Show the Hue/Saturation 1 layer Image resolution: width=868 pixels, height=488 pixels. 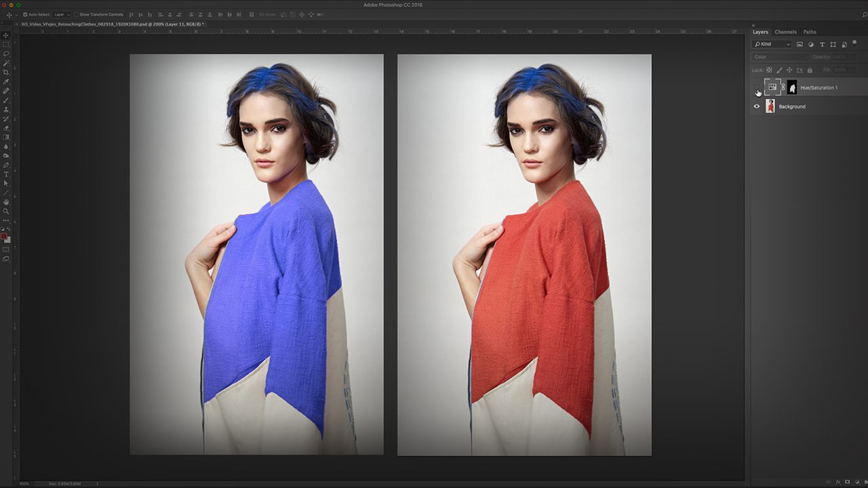757,87
